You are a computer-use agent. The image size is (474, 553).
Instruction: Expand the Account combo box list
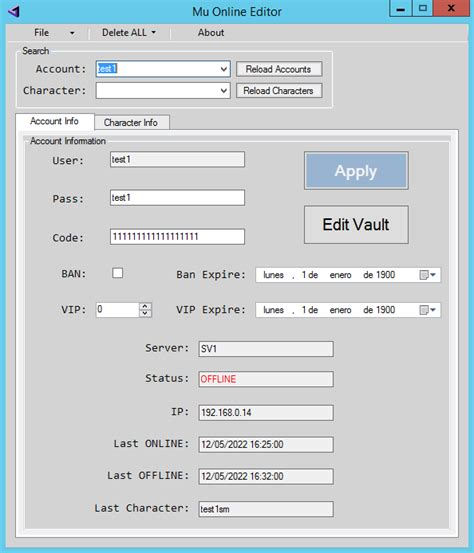224,69
